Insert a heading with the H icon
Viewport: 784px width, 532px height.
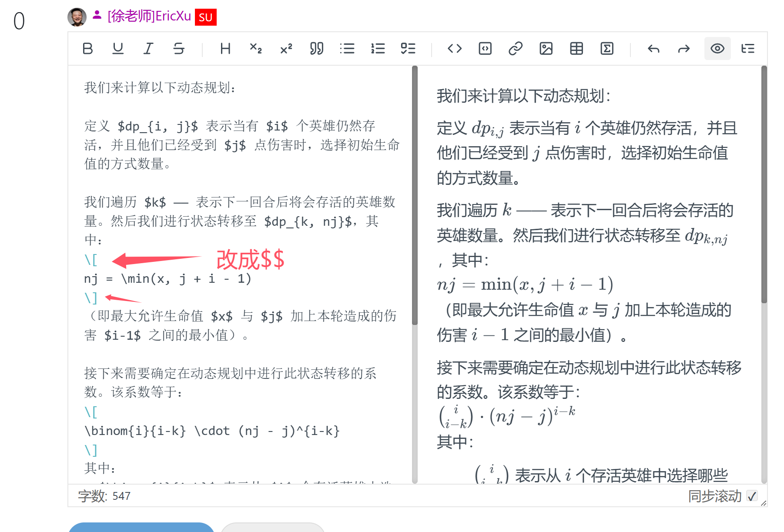pos(225,48)
